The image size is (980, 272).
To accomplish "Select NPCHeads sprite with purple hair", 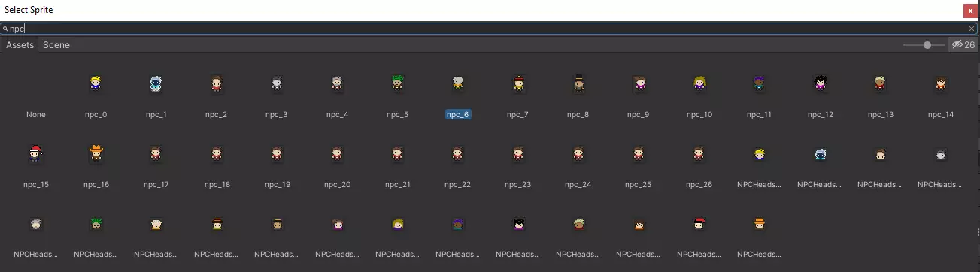I will 457,224.
